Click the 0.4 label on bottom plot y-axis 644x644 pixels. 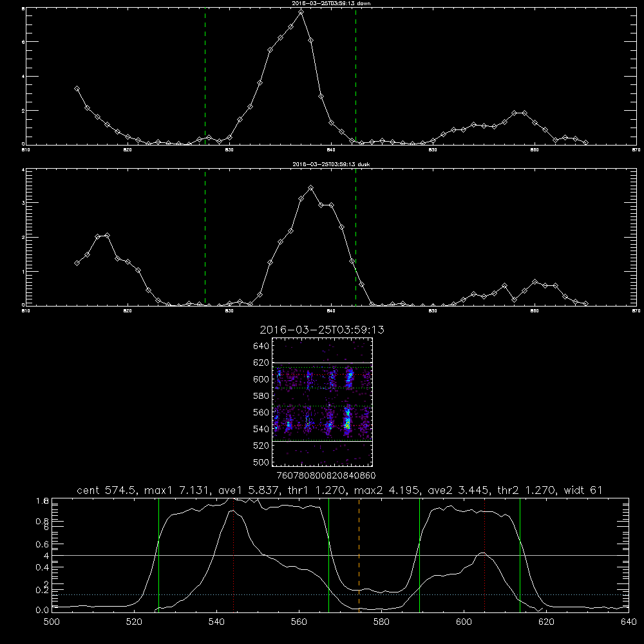[x=43, y=567]
